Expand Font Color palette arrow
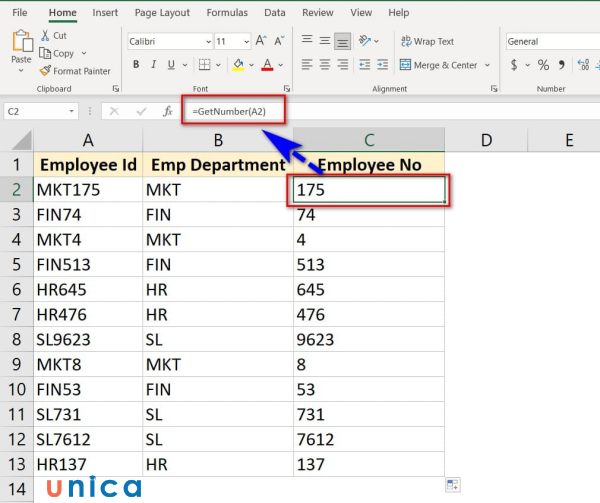600x503 pixels. pos(281,65)
